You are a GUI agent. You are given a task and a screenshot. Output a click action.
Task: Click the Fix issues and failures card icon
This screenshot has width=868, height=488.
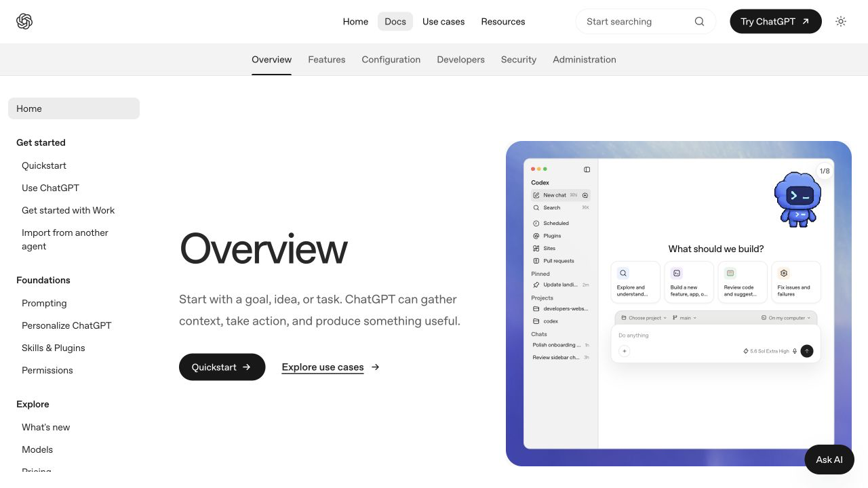click(784, 273)
